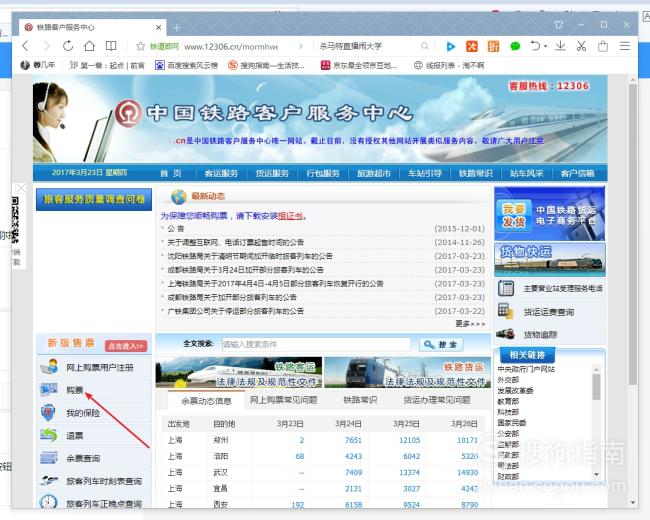Click the browser forward arrow

pos(46,46)
